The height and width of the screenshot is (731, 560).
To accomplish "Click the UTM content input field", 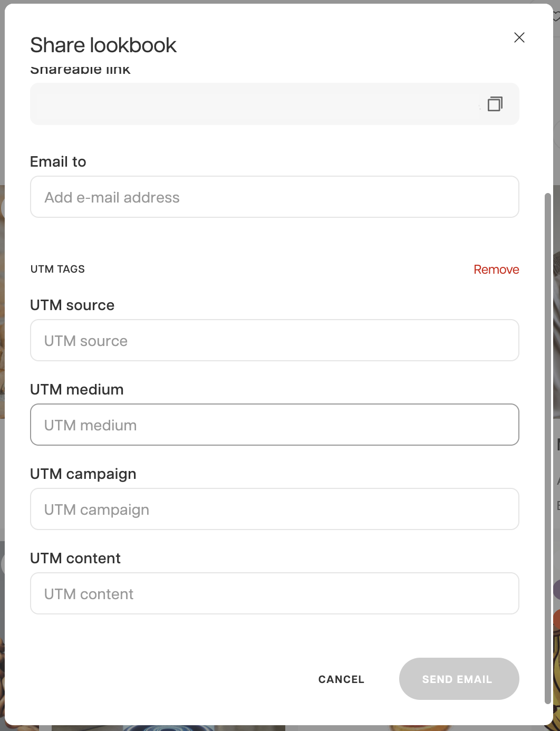I will tap(274, 593).
